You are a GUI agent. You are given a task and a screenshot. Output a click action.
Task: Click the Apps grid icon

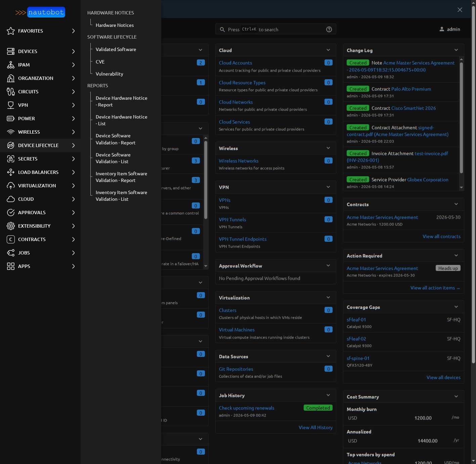click(x=11, y=266)
